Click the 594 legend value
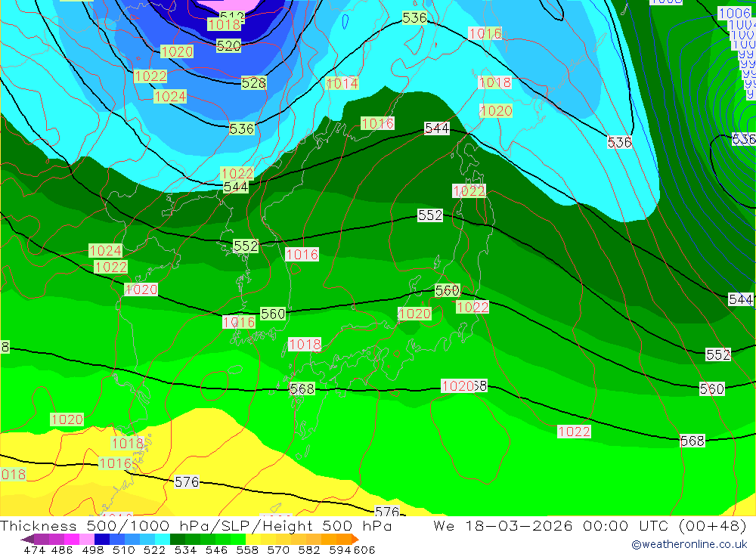The image size is (756, 554). (340, 549)
